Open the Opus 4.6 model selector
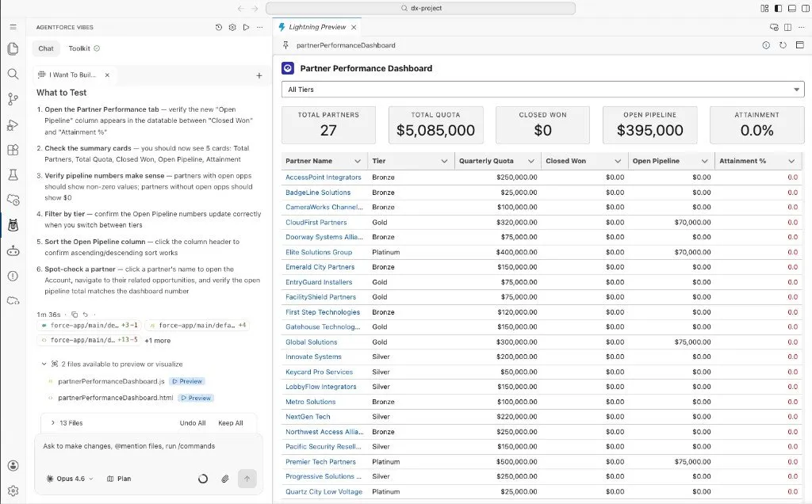The height and width of the screenshot is (504, 812). 70,479
